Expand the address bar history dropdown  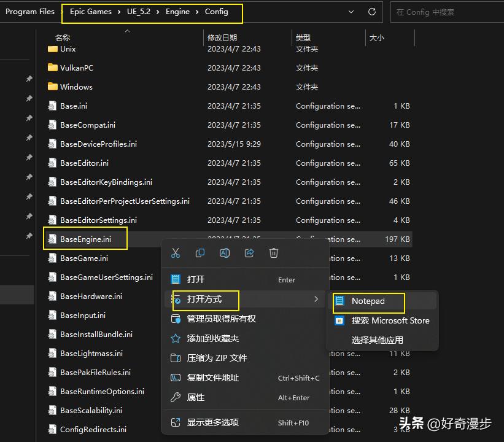point(351,12)
